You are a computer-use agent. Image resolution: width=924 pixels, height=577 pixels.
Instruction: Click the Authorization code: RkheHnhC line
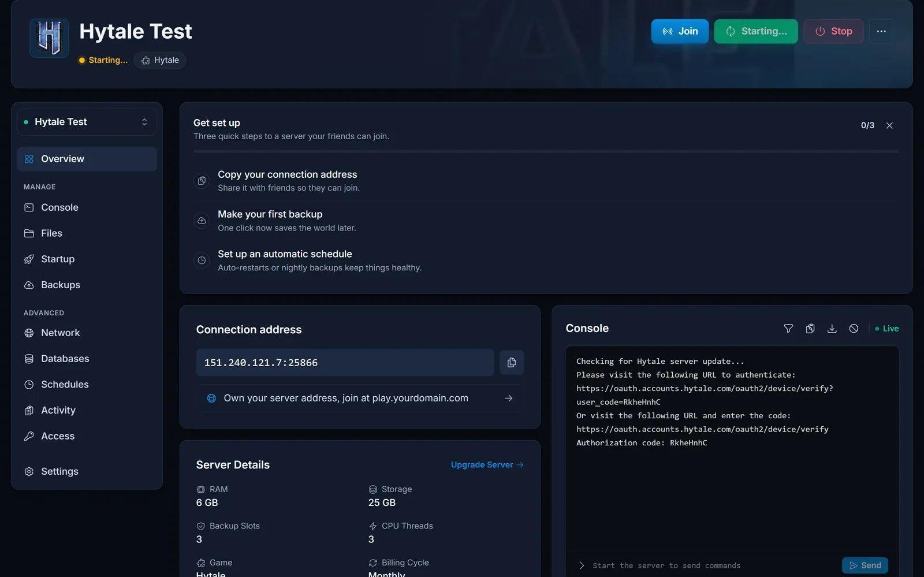tap(642, 443)
